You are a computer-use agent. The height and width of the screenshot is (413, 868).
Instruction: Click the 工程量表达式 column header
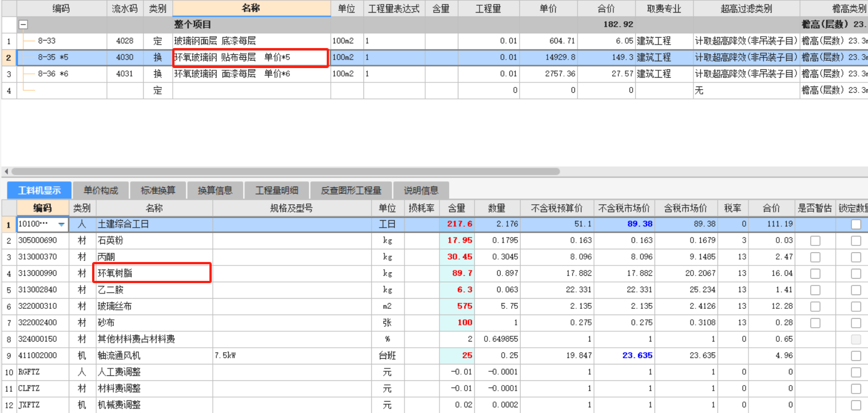394,9
